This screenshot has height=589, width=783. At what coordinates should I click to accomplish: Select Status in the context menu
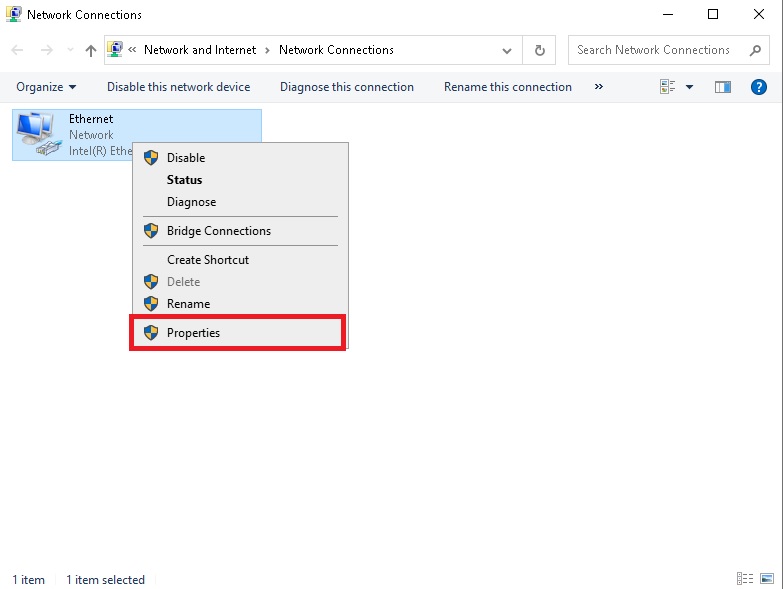point(184,180)
